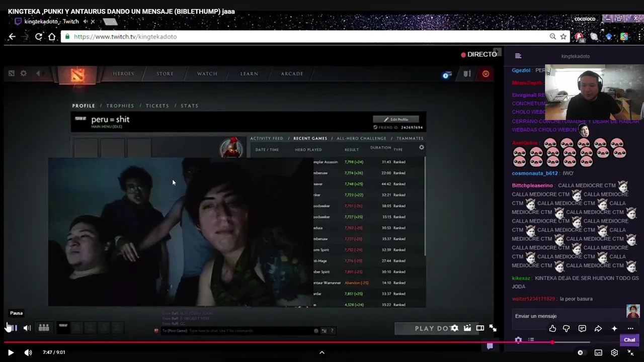Open the three-dot more options menu

tap(630, 328)
